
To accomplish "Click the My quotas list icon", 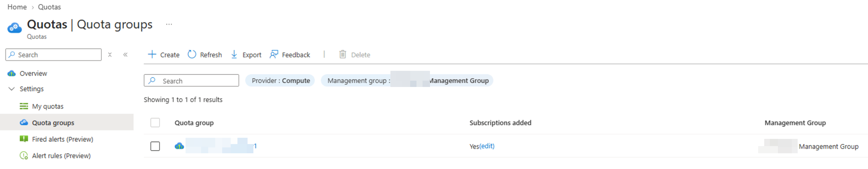I will [x=24, y=106].
